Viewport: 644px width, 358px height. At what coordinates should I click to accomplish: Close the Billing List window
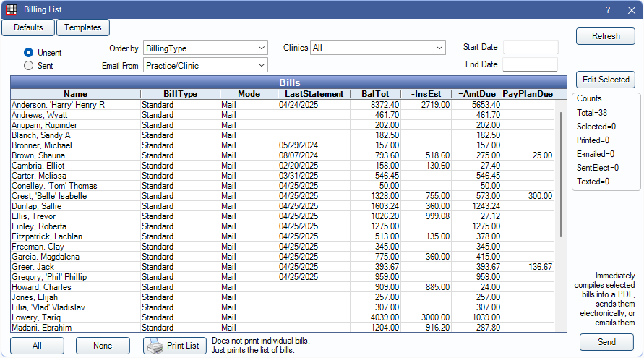pos(630,9)
